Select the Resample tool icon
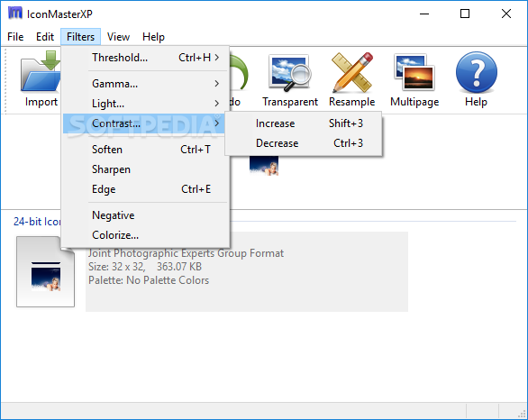The height and width of the screenshot is (420, 528). point(352,72)
